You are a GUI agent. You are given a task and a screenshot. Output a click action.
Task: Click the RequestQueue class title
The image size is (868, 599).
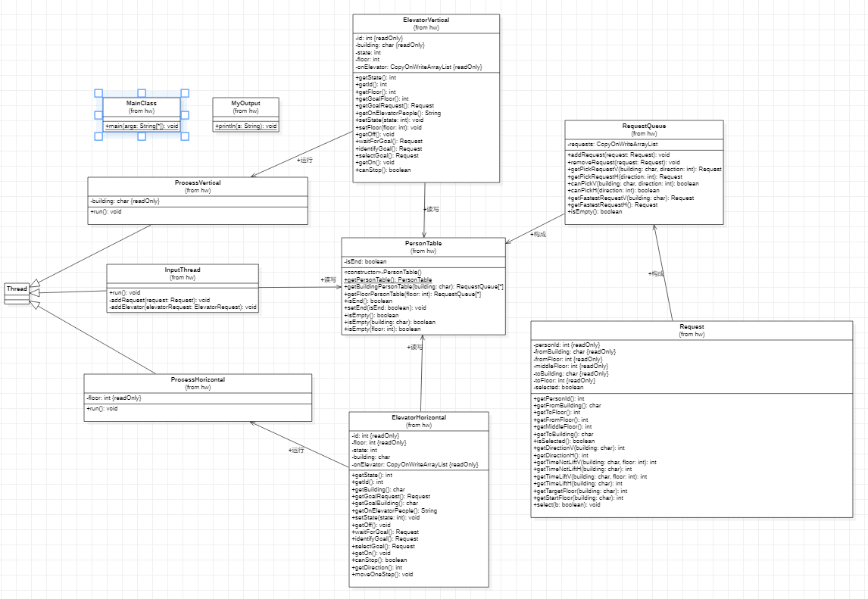click(x=644, y=126)
